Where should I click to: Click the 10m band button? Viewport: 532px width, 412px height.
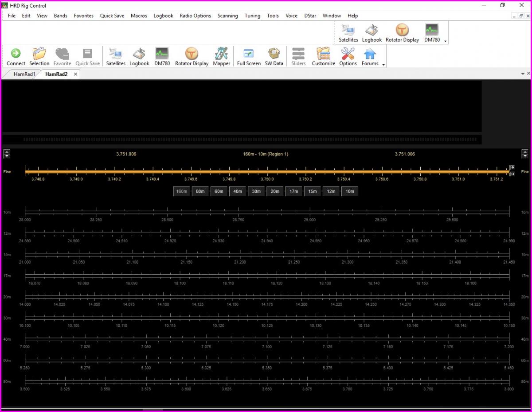pyautogui.click(x=350, y=191)
